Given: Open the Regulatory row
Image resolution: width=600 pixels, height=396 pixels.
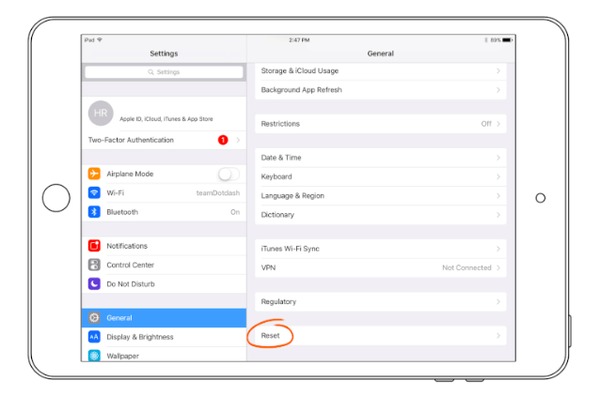Looking at the screenshot, I should coord(381,302).
